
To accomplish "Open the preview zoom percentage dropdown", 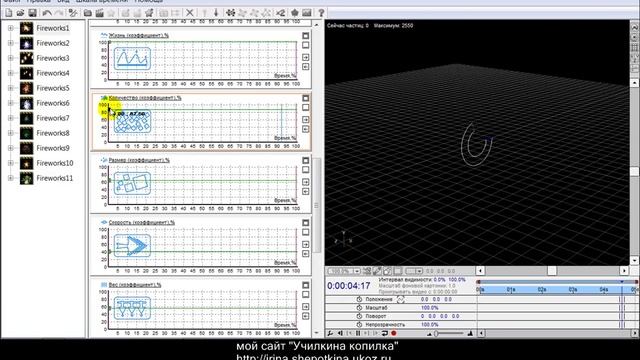I will [357, 271].
